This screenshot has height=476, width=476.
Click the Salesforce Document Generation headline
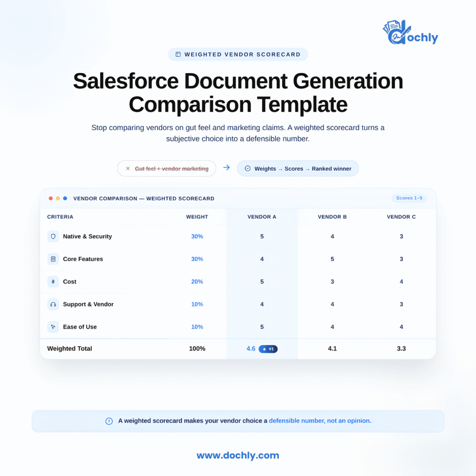pyautogui.click(x=238, y=93)
